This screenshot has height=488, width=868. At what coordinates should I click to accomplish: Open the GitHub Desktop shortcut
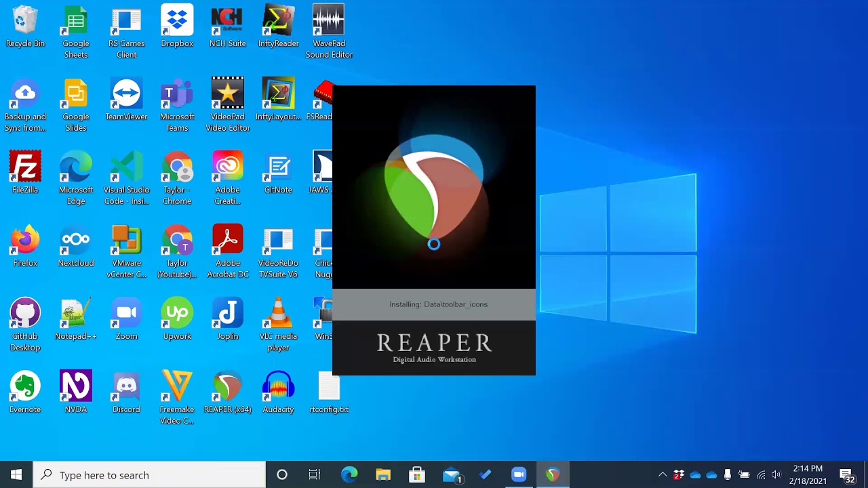[x=25, y=325]
